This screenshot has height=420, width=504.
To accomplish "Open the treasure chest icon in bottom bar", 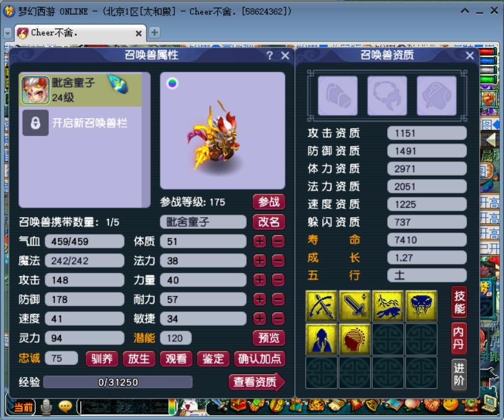I will (x=239, y=405).
